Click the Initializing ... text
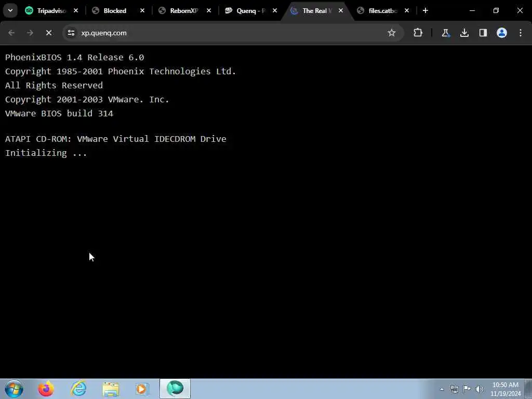Viewport: 532px width, 399px height. [x=46, y=153]
